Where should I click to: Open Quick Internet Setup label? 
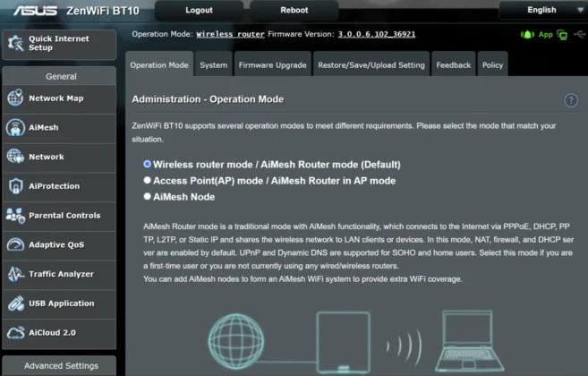click(59, 43)
